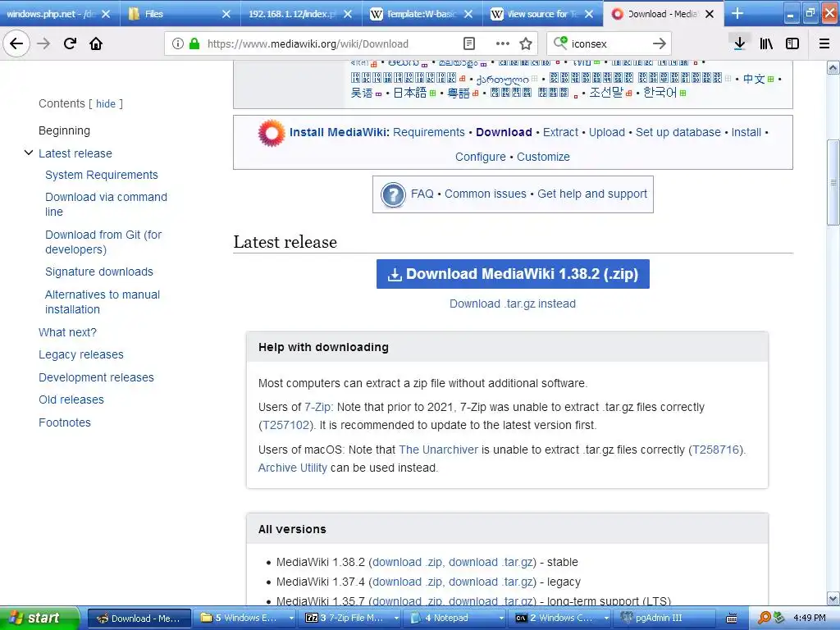
Task: Show site information icon in address bar
Action: (178, 43)
